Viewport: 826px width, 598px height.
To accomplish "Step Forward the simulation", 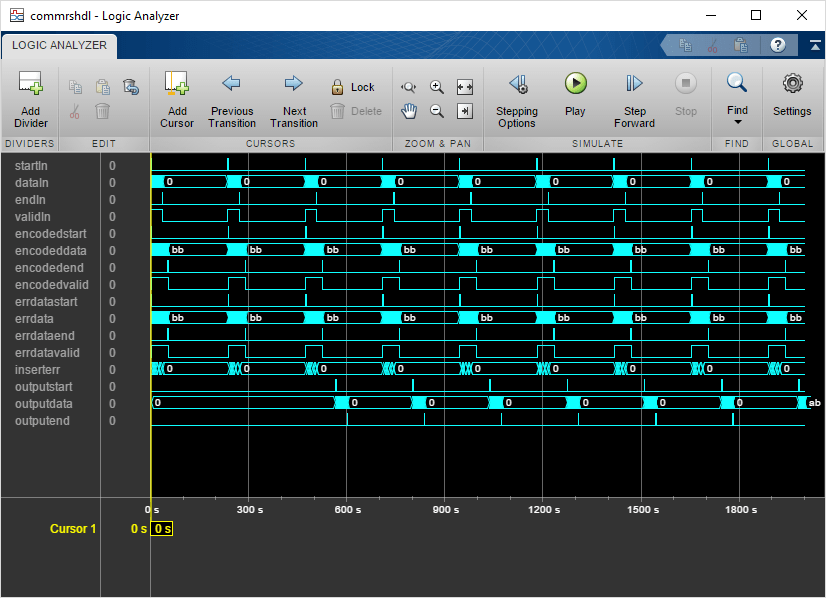I will (634, 85).
